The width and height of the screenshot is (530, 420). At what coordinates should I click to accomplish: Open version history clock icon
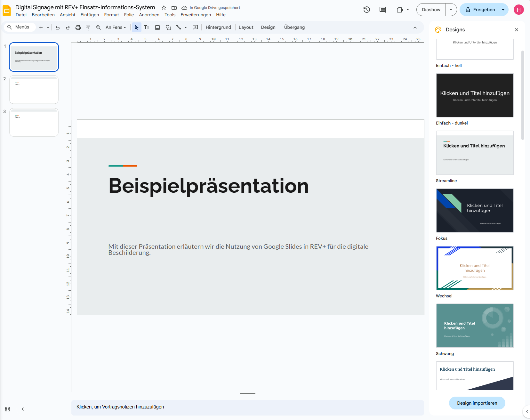click(367, 10)
